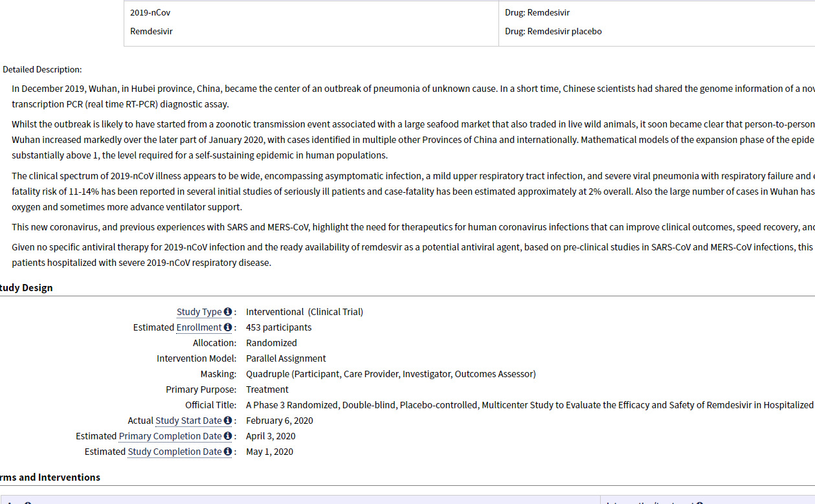
Task: Click the 'Remdesivir' entry under 2019-nCov
Action: coord(151,31)
